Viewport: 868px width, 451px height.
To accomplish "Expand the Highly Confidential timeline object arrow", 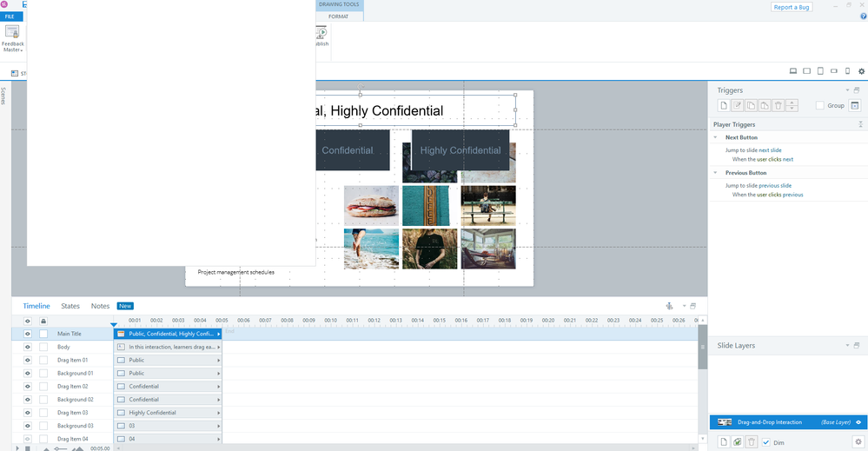I will click(219, 413).
